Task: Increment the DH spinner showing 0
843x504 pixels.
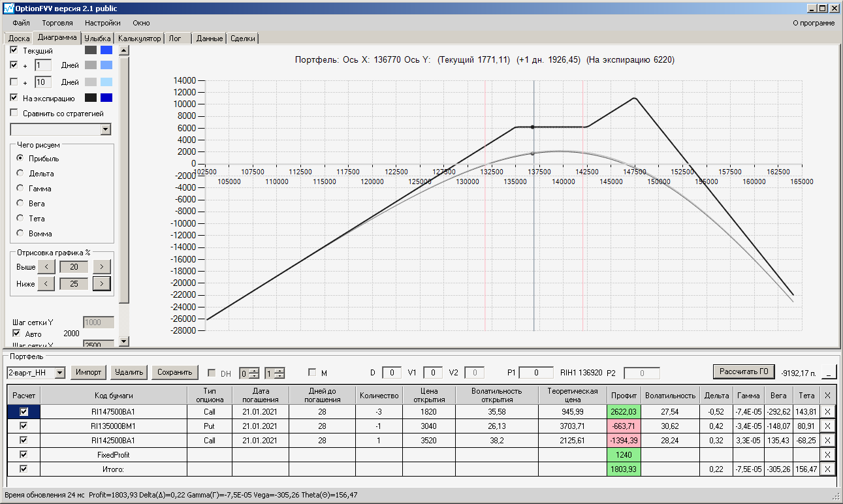Action: (255, 370)
